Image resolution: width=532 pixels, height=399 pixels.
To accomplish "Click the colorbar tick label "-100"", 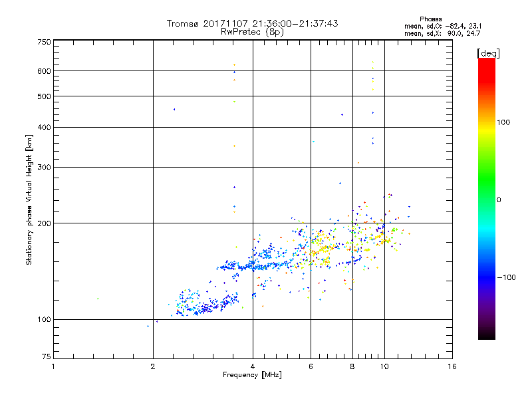I will click(x=506, y=277).
